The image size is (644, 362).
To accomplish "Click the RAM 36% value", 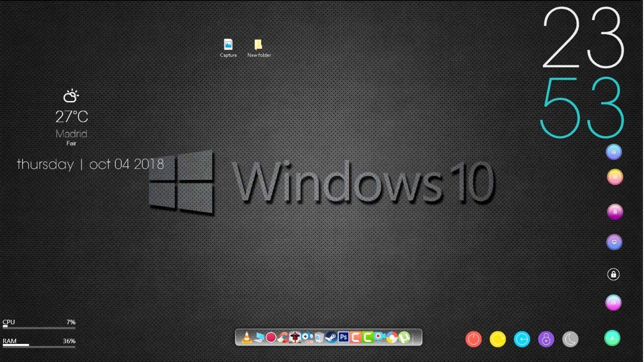I will [x=69, y=341].
